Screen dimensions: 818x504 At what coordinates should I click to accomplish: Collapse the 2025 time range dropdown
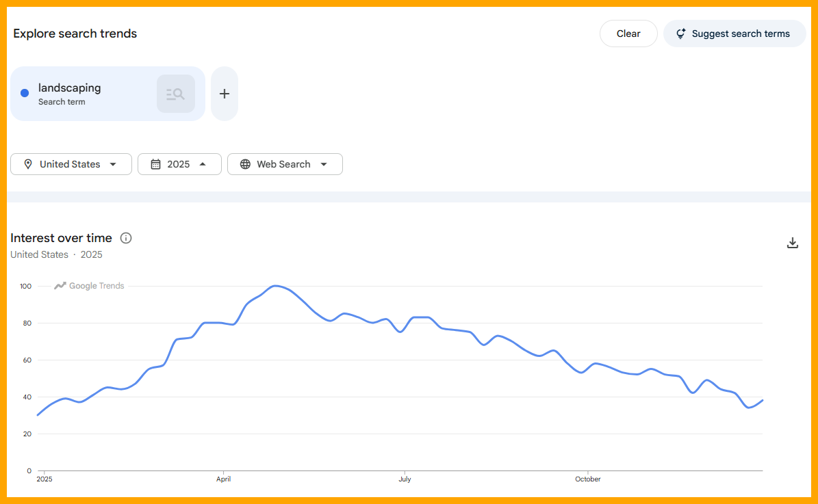[179, 164]
